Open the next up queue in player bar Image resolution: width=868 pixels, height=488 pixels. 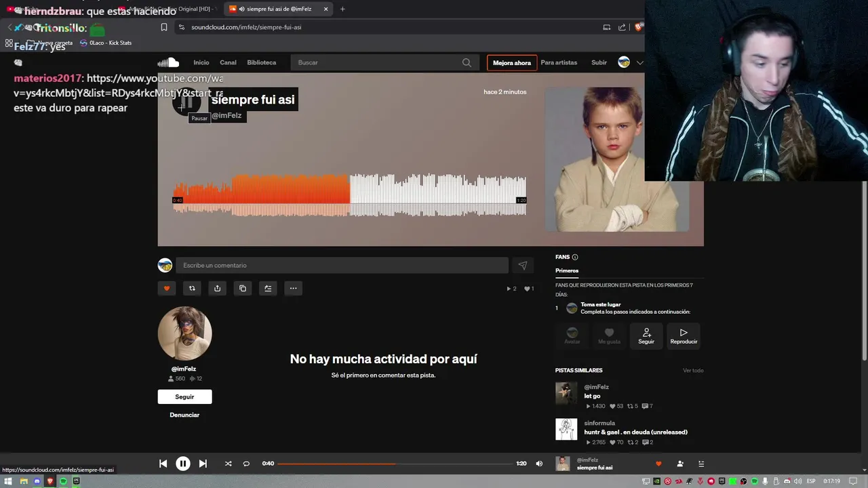701,464
